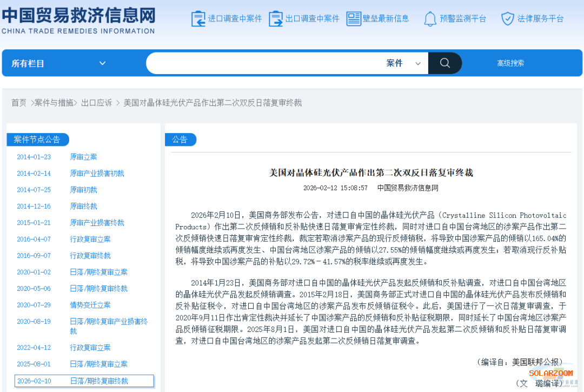
Task: Select the 案件节点公告 tab
Action: [37, 139]
